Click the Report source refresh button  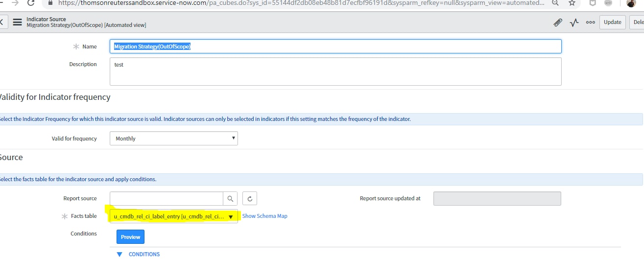pyautogui.click(x=250, y=198)
